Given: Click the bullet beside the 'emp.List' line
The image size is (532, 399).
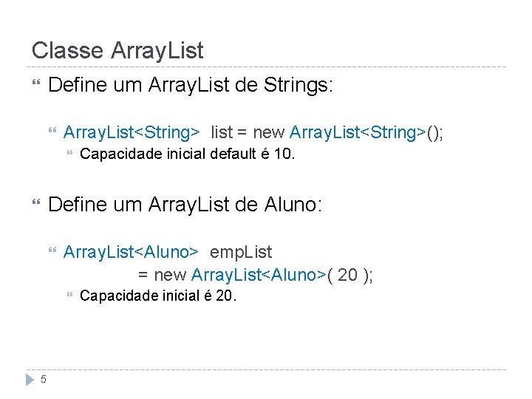Looking at the screenshot, I should click(52, 253).
